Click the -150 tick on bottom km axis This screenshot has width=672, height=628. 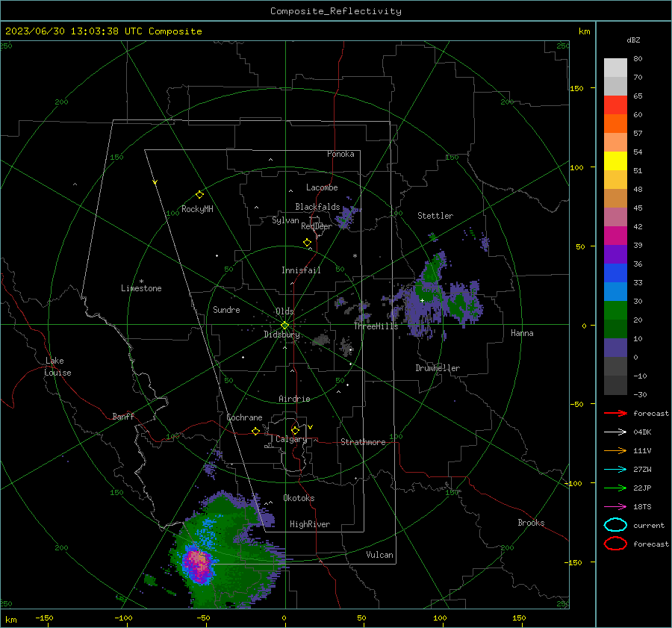(44, 618)
